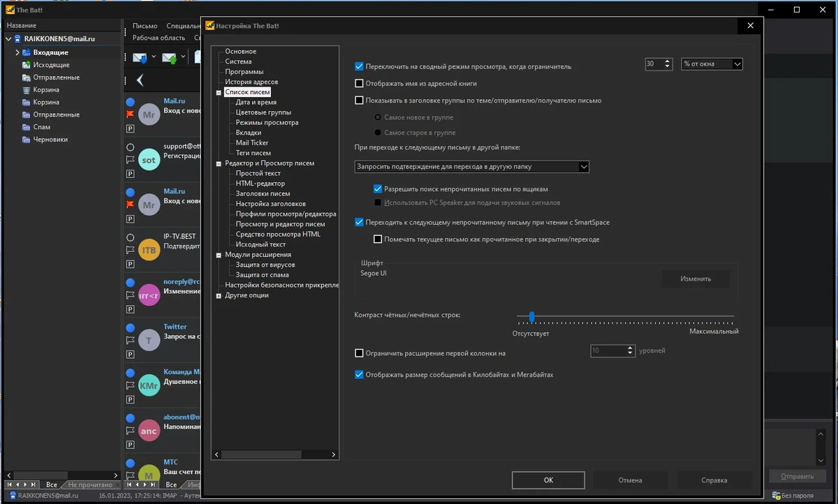Click the ITB avatar of IP-TV.BEST message
This screenshot has width=838, height=504.
tap(149, 250)
